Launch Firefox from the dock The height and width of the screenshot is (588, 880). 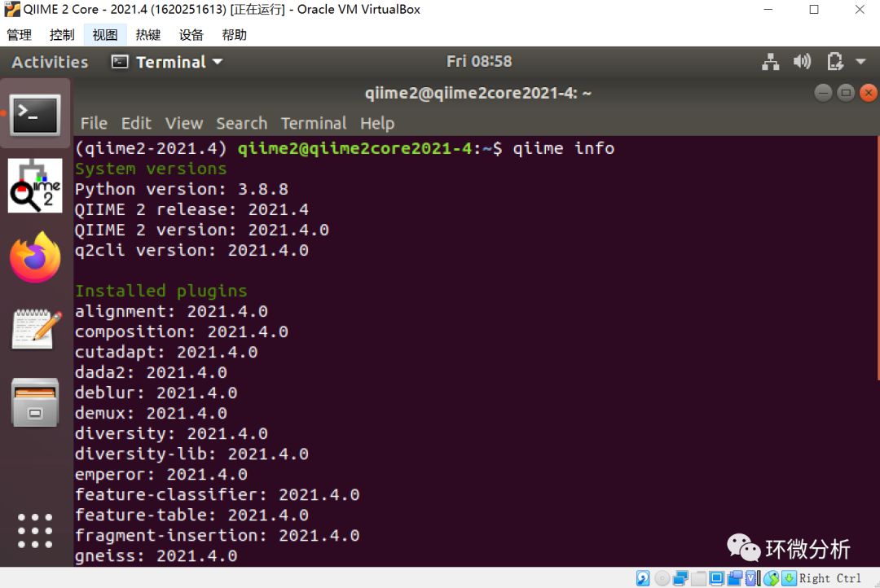point(35,257)
